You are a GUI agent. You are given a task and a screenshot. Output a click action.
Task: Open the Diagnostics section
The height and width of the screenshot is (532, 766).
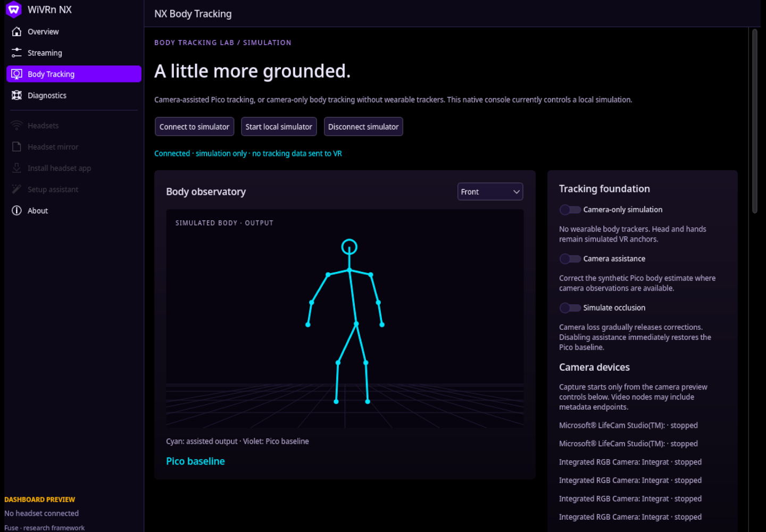coord(73,95)
